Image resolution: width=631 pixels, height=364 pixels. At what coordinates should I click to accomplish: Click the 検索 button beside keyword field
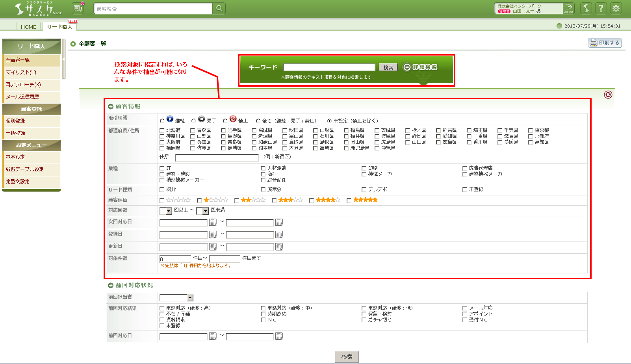(388, 67)
